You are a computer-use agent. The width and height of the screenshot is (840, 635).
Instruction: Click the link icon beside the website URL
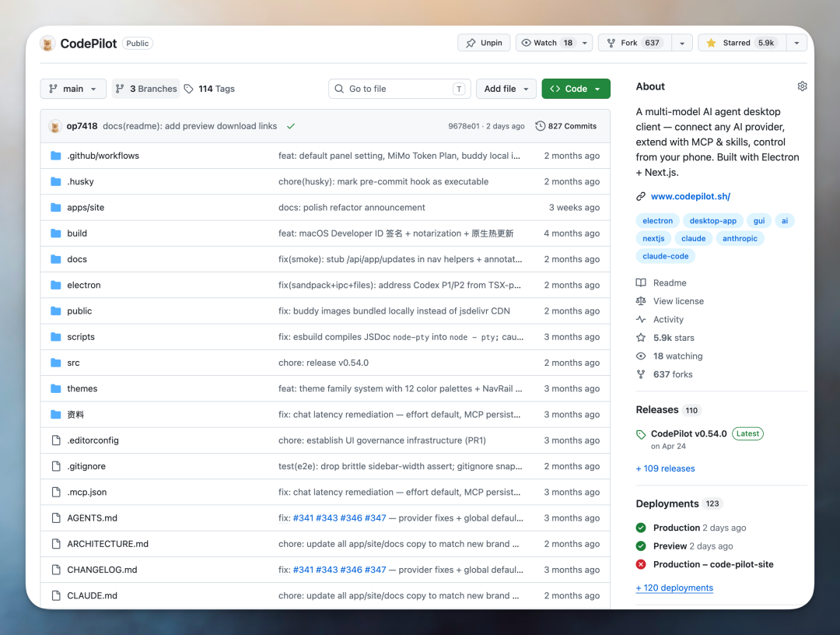pos(641,197)
